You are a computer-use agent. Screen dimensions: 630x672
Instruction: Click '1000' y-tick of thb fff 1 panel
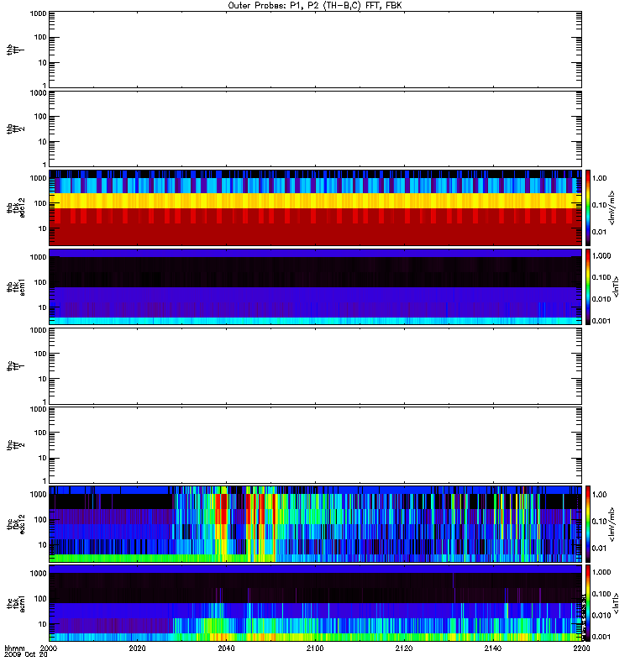click(38, 13)
